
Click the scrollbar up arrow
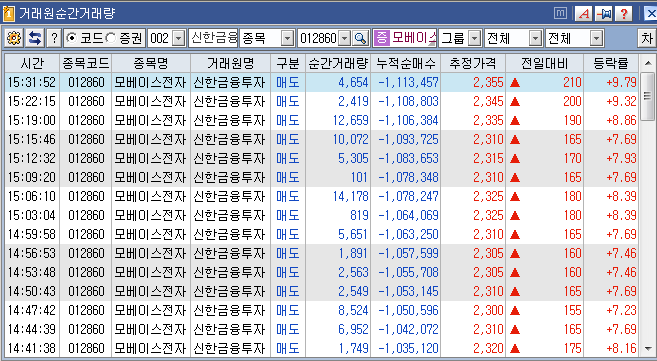648,63
